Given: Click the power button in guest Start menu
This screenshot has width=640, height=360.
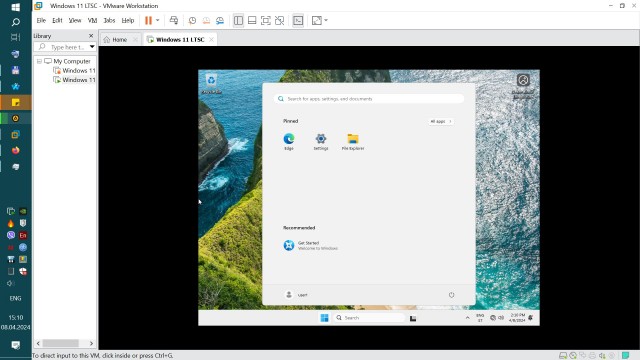Looking at the screenshot, I should pyautogui.click(x=451, y=295).
